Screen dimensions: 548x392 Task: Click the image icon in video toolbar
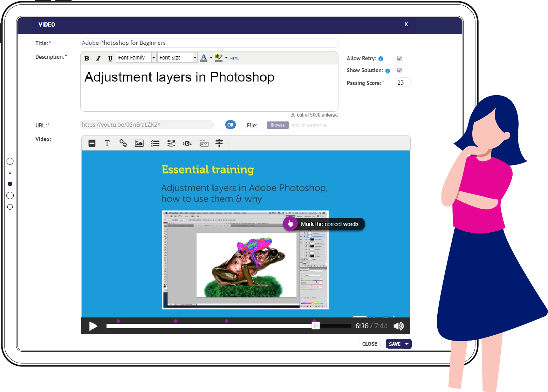[x=139, y=143]
